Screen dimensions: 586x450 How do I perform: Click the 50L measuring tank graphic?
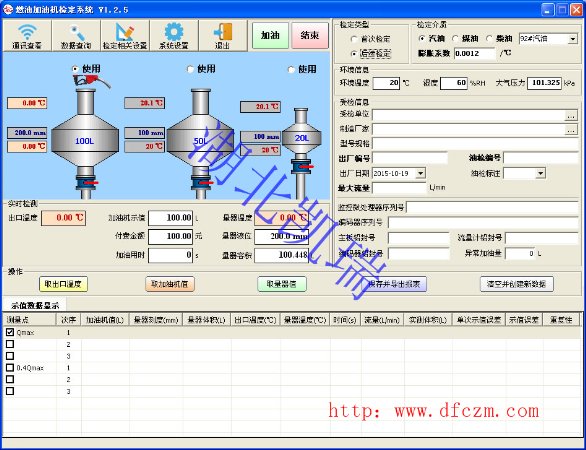coord(201,141)
